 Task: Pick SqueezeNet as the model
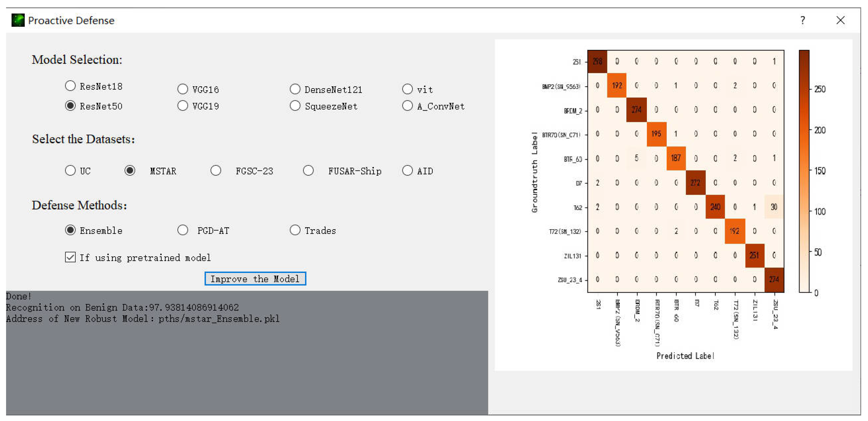(x=295, y=106)
